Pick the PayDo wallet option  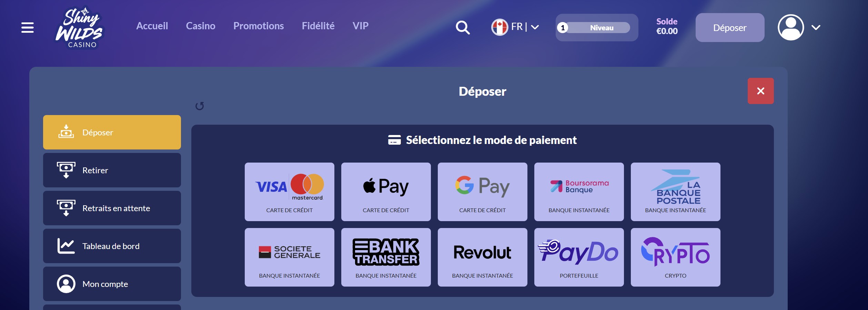579,257
